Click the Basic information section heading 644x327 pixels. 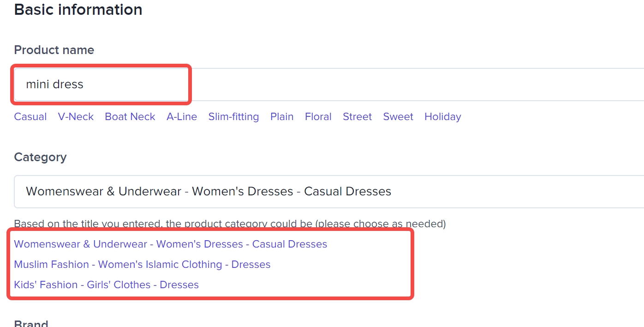point(78,9)
